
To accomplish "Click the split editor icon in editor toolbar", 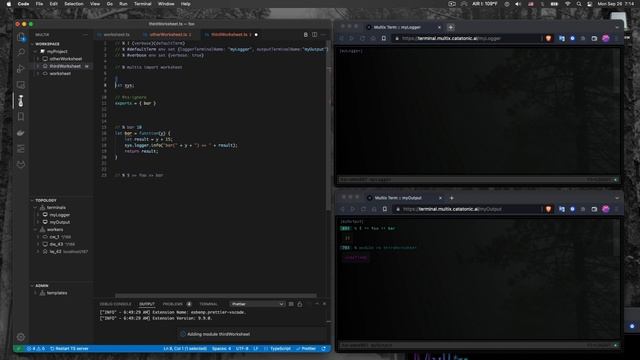I will pos(315,35).
